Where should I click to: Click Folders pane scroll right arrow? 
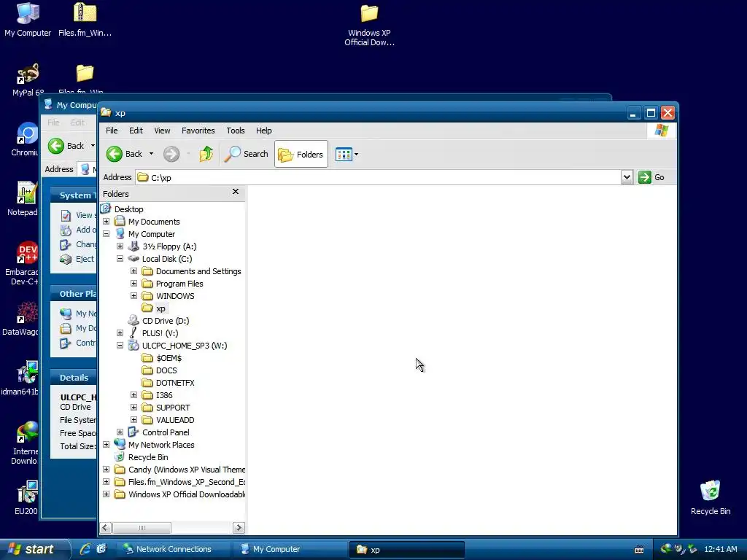click(x=239, y=528)
